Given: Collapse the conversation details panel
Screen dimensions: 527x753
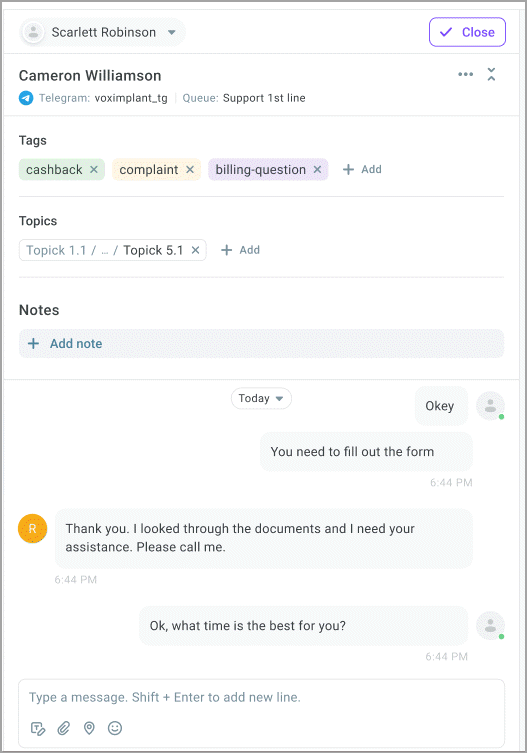Looking at the screenshot, I should point(491,74).
